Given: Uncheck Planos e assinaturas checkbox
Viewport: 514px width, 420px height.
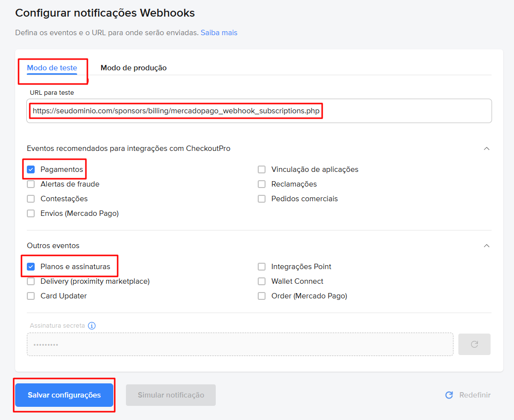Looking at the screenshot, I should click(x=31, y=267).
